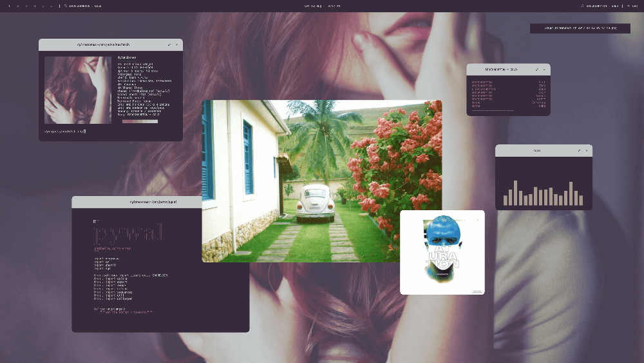Close the BROCKHAMPTON - GOLD music player window

click(544, 70)
